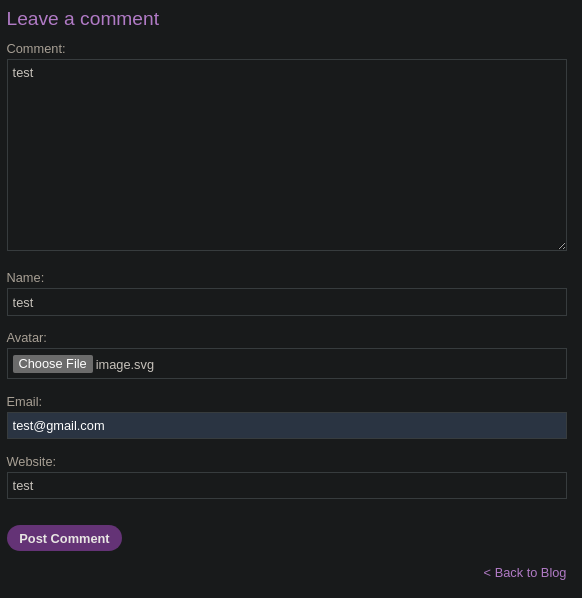Click the Comment: field label
Viewport: 582px width, 598px height.
pos(36,49)
